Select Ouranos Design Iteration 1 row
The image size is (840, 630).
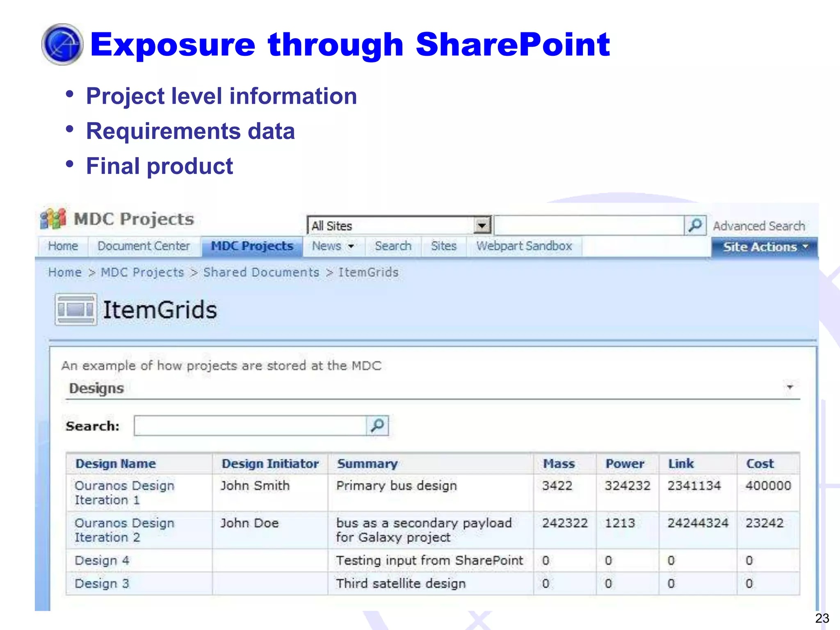tap(433, 493)
